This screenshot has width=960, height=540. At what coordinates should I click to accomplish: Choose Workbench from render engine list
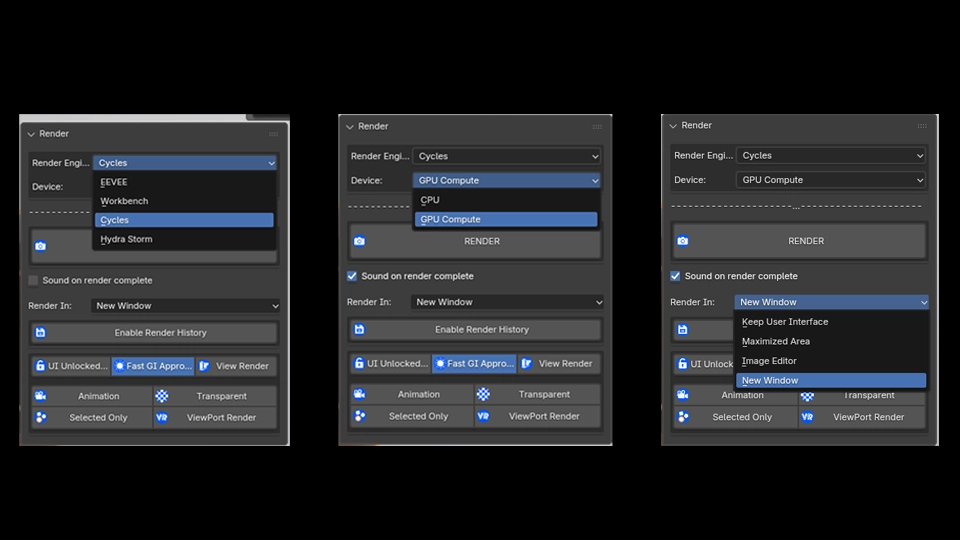pyautogui.click(x=184, y=201)
